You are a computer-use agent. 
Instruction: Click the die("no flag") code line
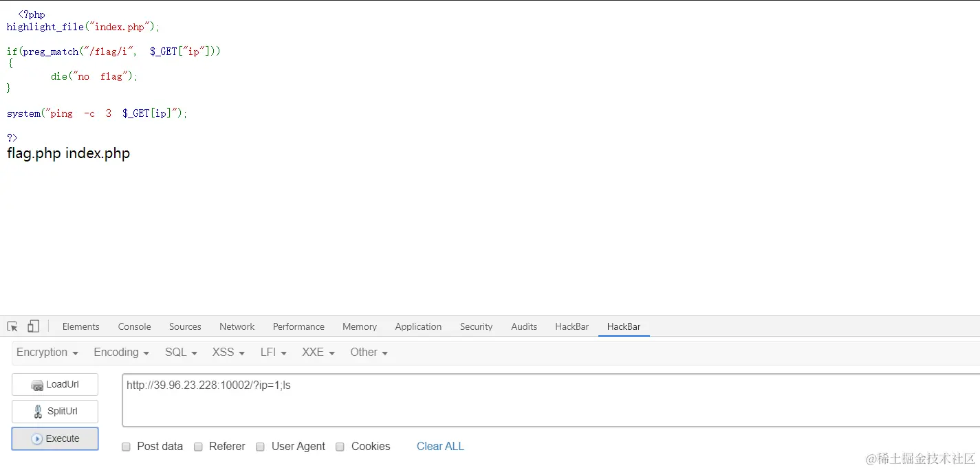94,76
